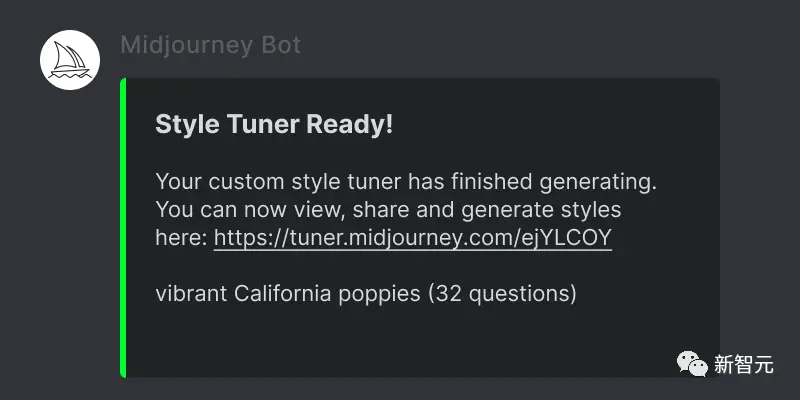Click the word "Bot" in the sender name
The width and height of the screenshot is (800, 400).
(x=281, y=45)
